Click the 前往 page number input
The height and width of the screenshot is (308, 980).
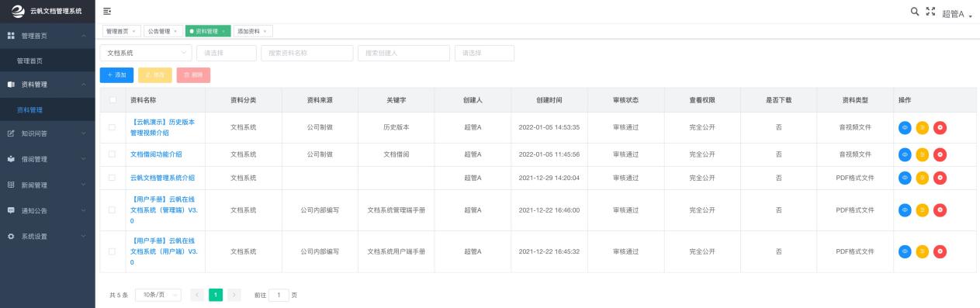click(279, 295)
